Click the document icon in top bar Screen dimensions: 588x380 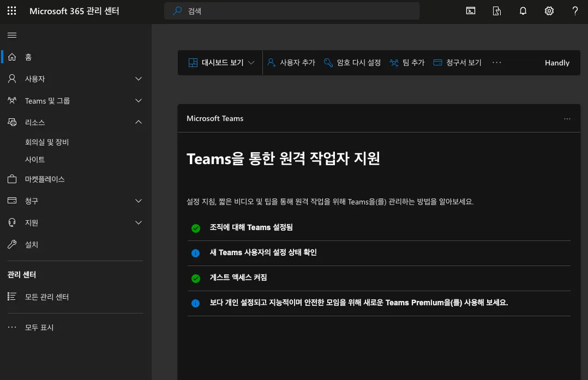497,11
